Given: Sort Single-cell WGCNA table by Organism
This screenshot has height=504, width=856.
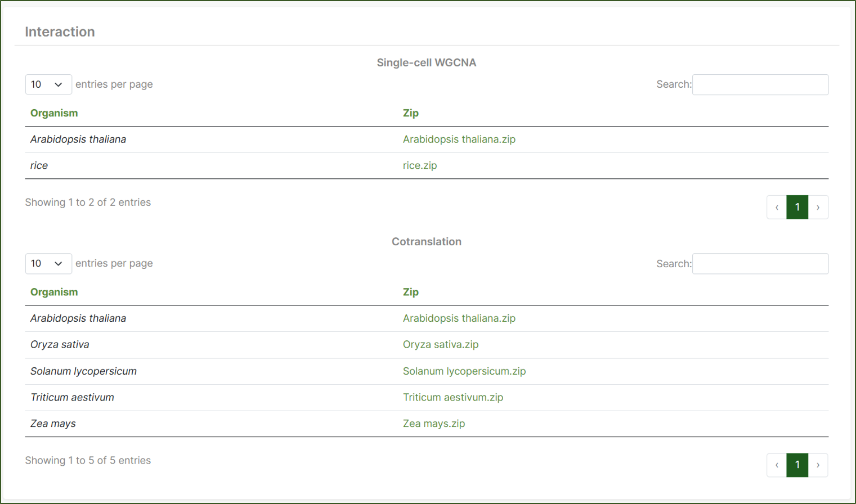Looking at the screenshot, I should [x=54, y=113].
